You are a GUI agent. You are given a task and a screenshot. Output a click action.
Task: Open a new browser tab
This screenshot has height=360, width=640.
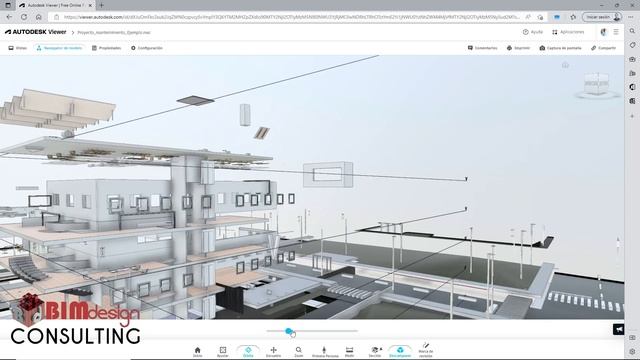(x=101, y=5)
